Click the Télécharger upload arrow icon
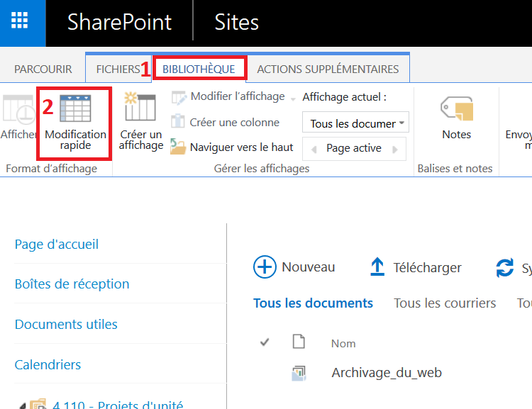Screen dimensions: 532x409 click(377, 267)
